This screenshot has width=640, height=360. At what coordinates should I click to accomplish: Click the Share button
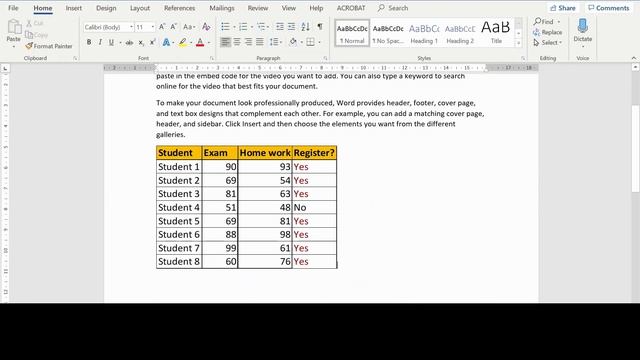pos(562,8)
